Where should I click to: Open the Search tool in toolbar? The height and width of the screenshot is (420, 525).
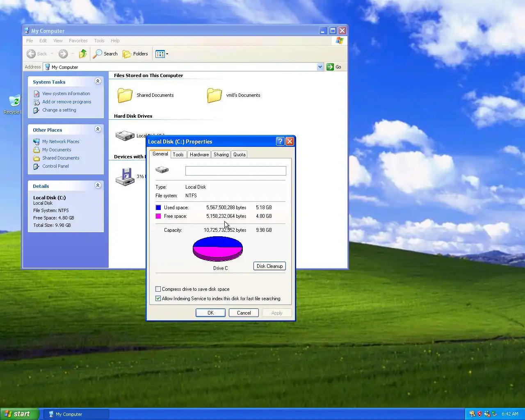click(x=105, y=54)
